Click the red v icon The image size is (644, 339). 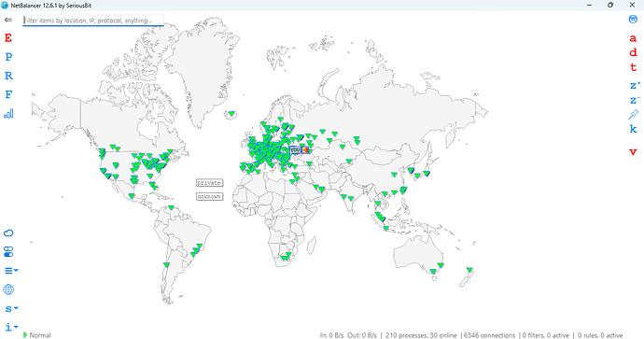633,151
